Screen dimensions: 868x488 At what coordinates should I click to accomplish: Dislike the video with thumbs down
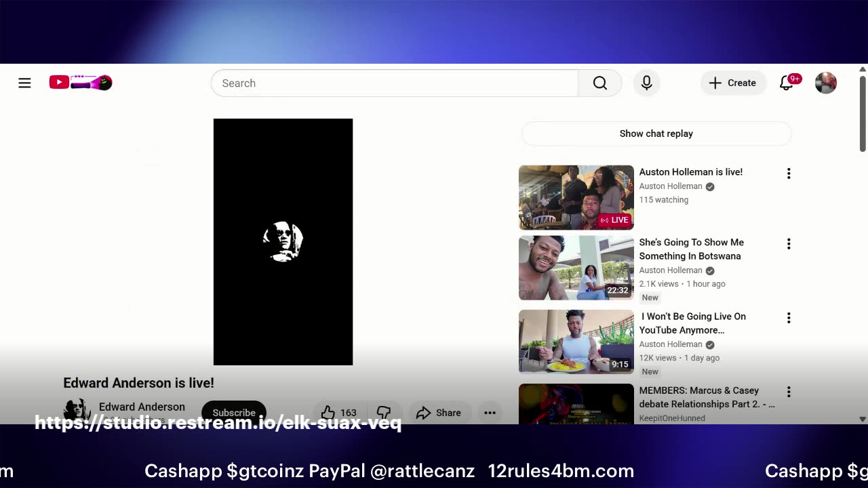click(x=384, y=412)
